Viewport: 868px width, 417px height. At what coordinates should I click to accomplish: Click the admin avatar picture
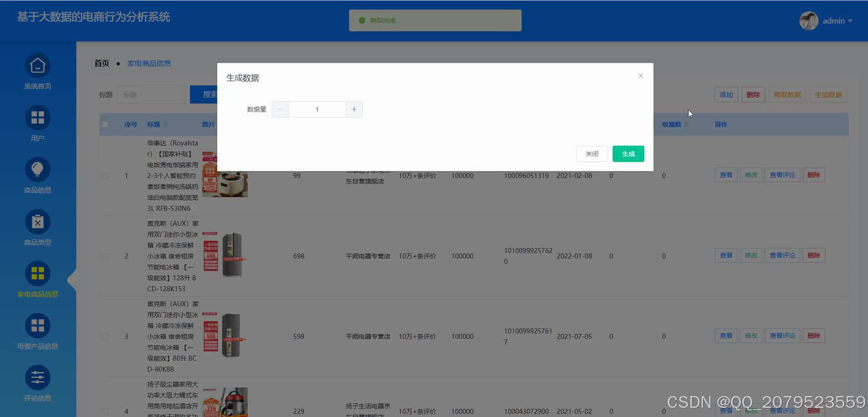pos(808,21)
